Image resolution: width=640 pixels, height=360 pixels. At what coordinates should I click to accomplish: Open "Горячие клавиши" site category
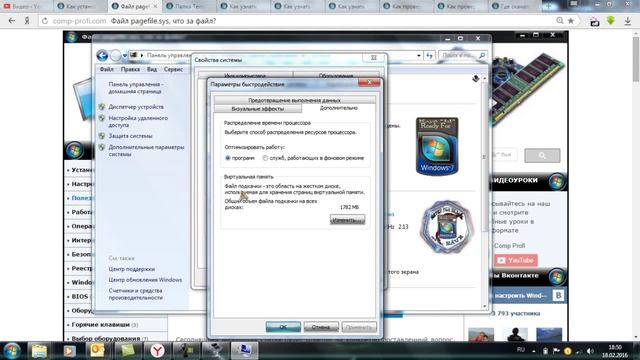tap(100, 324)
